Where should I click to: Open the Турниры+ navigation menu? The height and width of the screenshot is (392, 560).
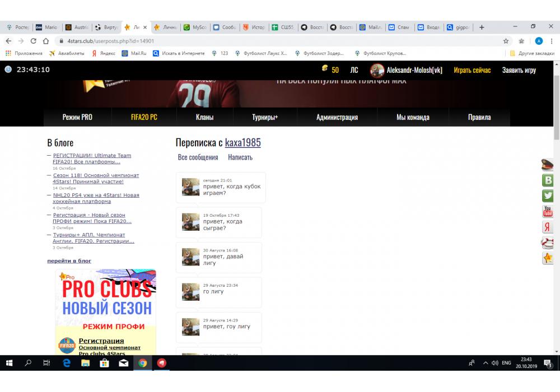click(265, 117)
